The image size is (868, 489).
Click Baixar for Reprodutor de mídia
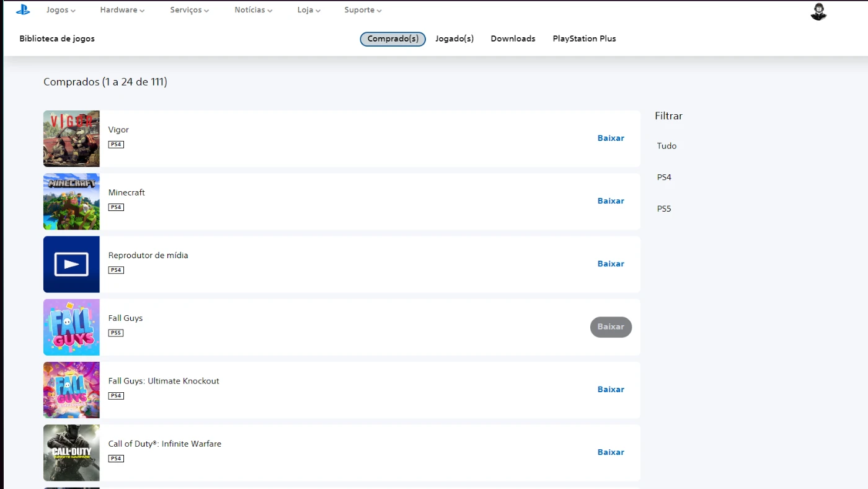[611, 264]
